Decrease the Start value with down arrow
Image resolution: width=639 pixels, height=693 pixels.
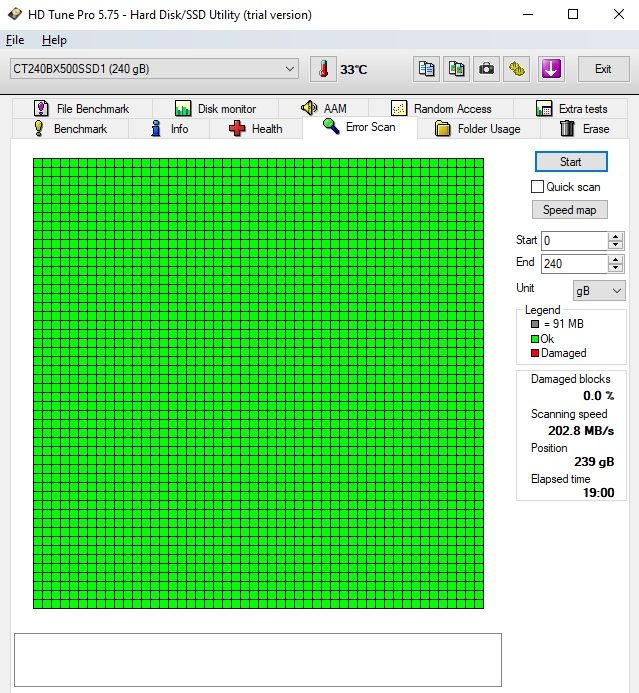click(x=615, y=245)
